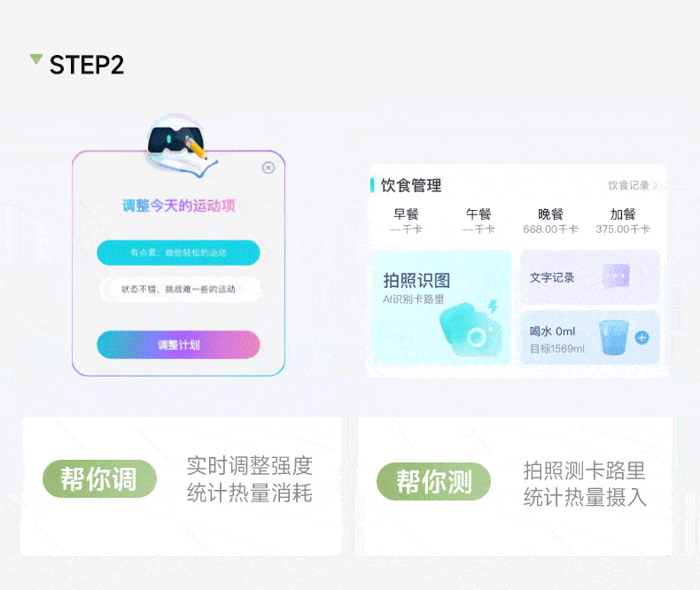Open the 加餐 375.00千卡 entry

[x=623, y=221]
